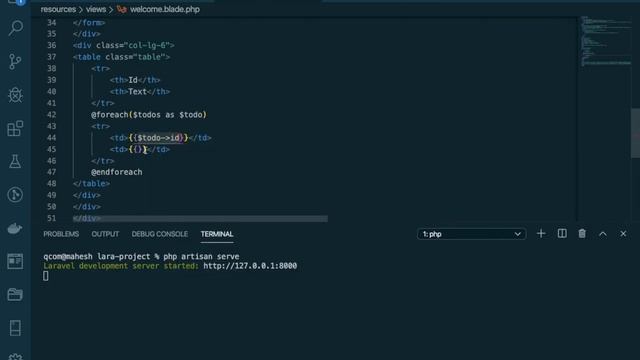Select the TERMINAL tab
The width and height of the screenshot is (640, 360).
[217, 234]
